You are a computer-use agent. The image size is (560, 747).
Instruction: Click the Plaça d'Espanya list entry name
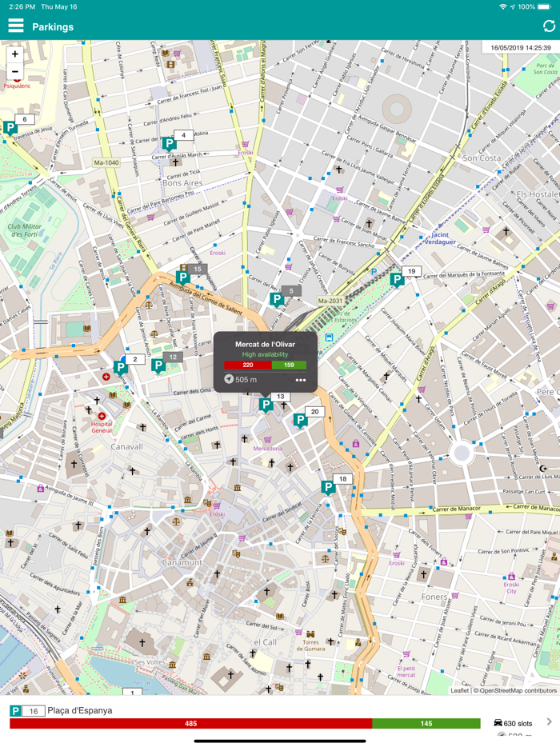80,710
